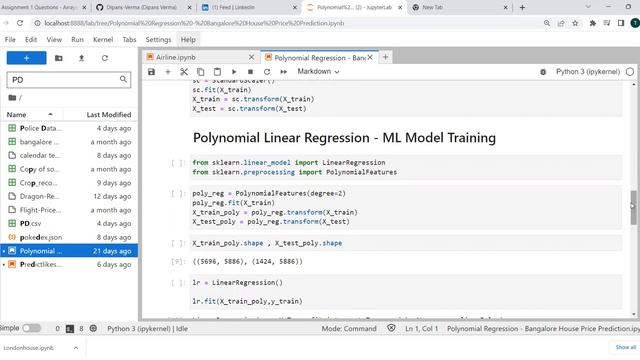This screenshot has width=640, height=360.
Task: Interrupt the kernel with the stop icon
Action: coord(250,72)
